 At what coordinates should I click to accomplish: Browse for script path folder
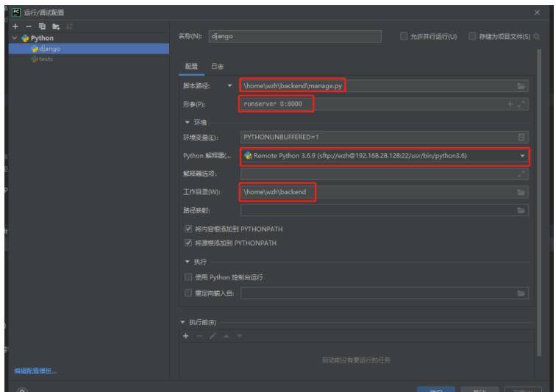521,86
